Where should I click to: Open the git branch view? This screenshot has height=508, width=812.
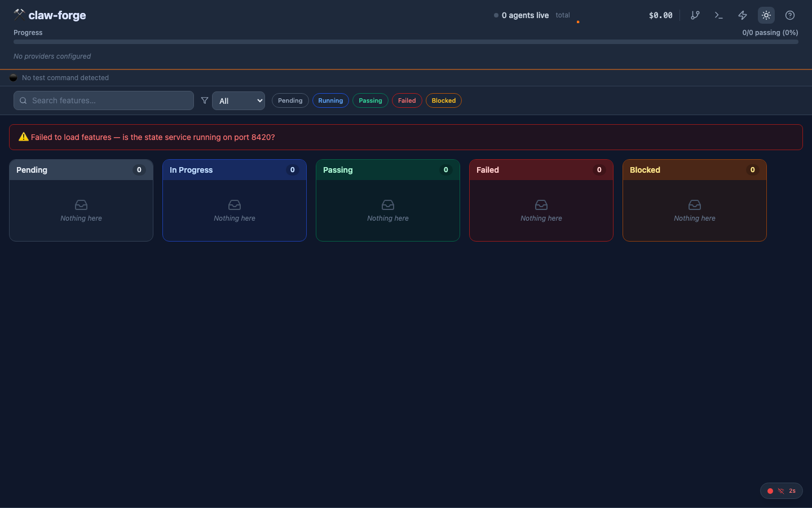tap(695, 15)
